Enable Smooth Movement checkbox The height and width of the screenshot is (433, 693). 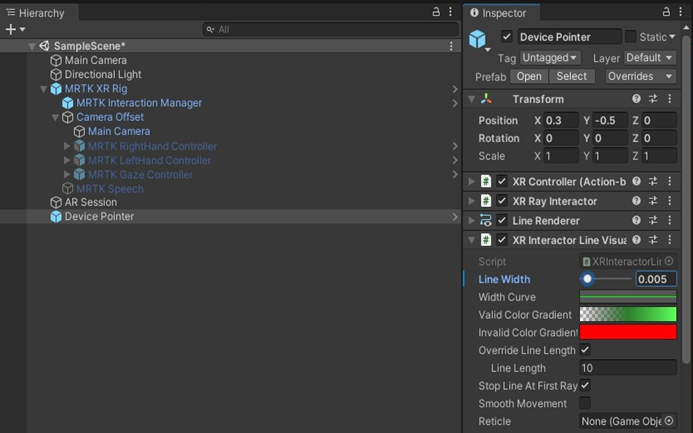coord(585,403)
